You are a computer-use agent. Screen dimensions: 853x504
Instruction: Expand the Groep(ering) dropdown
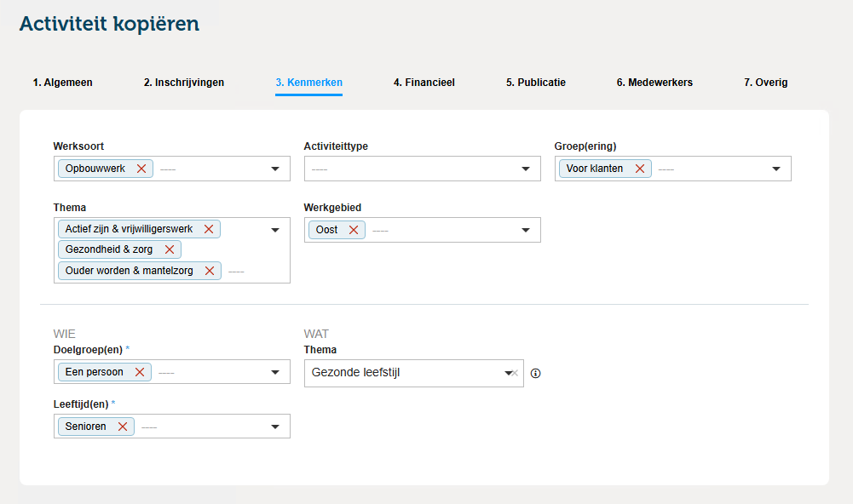776,169
